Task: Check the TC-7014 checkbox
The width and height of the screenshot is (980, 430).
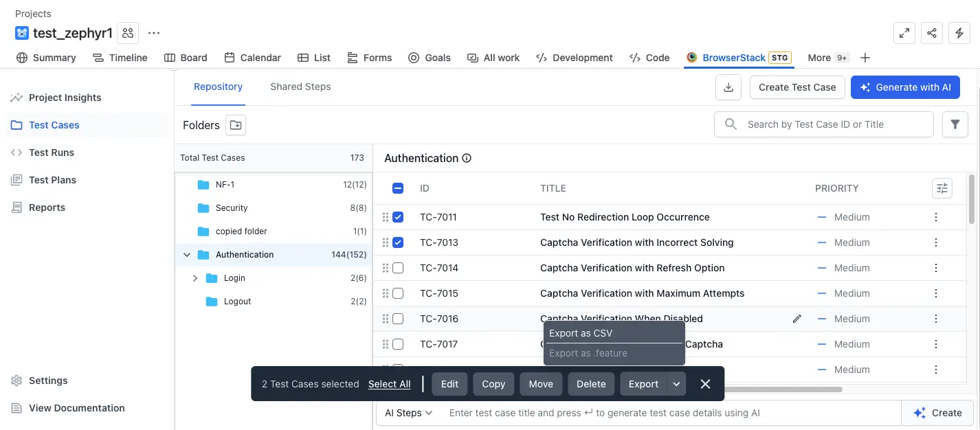Action: point(398,268)
